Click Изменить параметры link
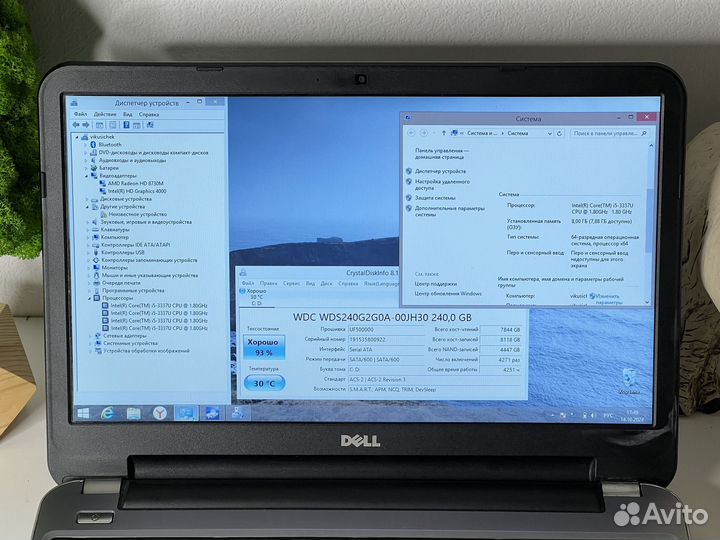 tap(608, 299)
